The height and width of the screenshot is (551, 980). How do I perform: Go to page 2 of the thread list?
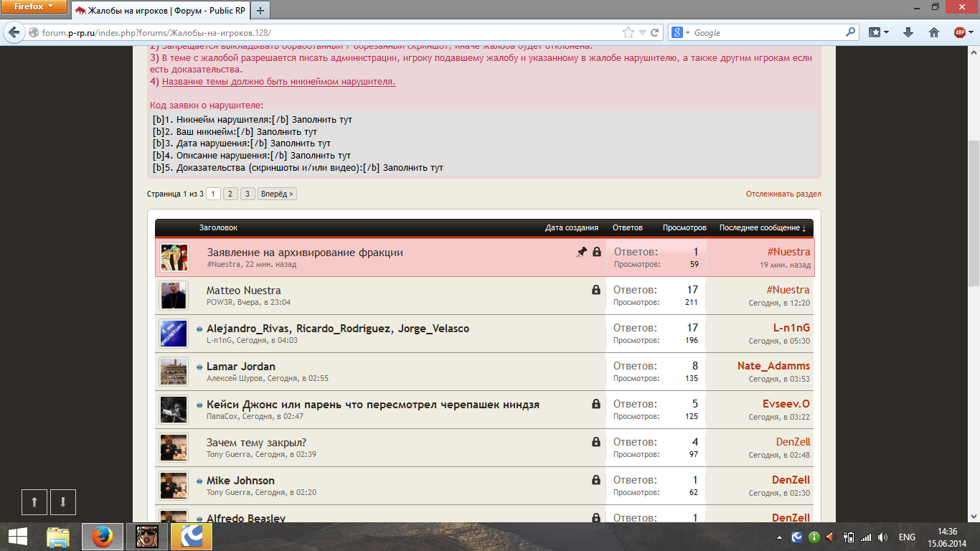[x=230, y=194]
